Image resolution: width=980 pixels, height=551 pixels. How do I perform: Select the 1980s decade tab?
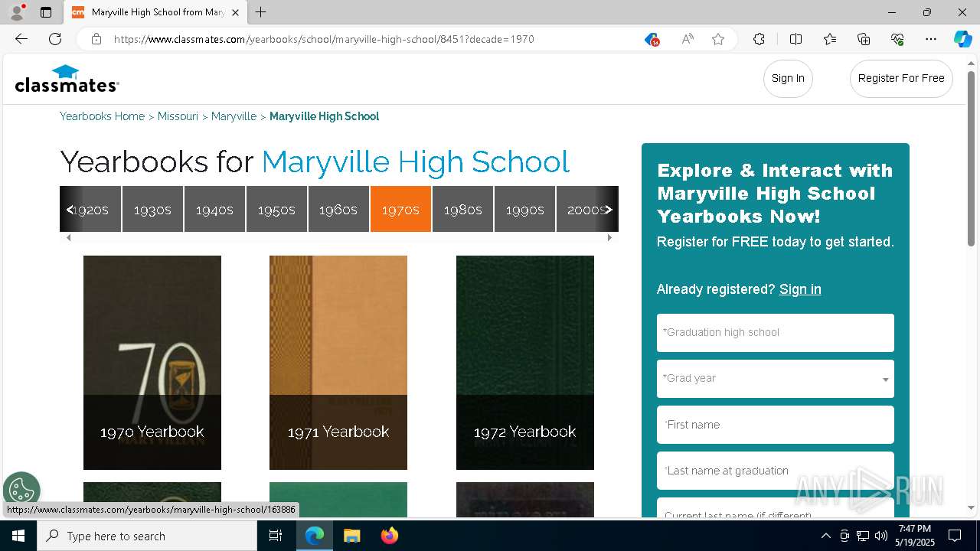pyautogui.click(x=462, y=209)
